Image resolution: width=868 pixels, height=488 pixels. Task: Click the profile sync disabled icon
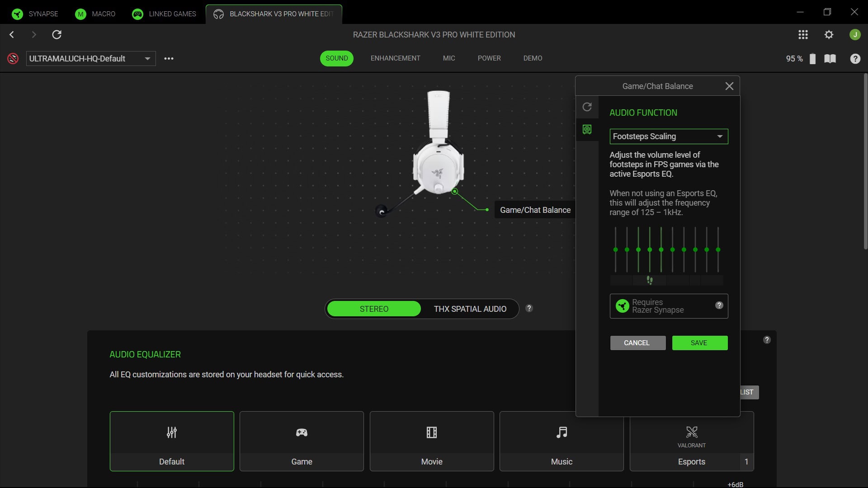[x=13, y=58]
